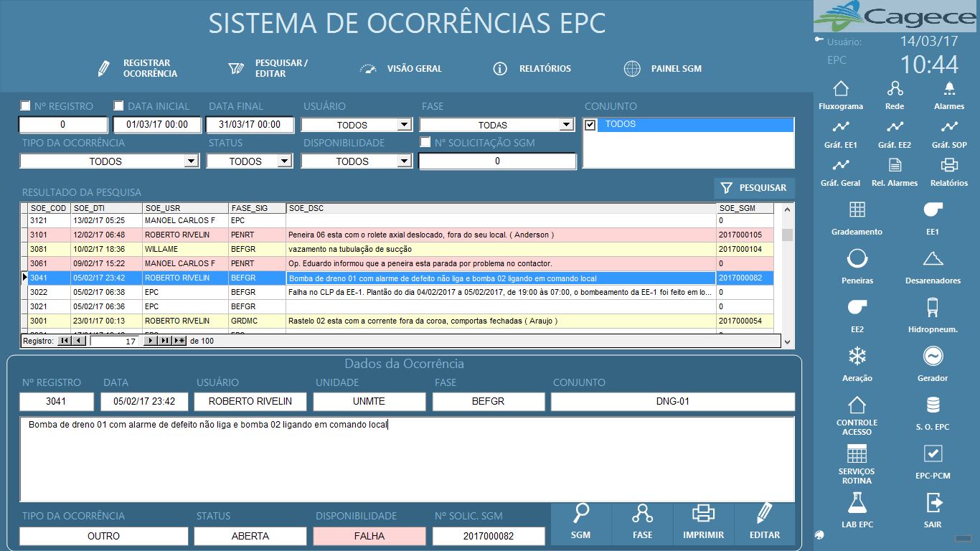
Task: Open the Gradeamento grid icon
Action: point(857,209)
